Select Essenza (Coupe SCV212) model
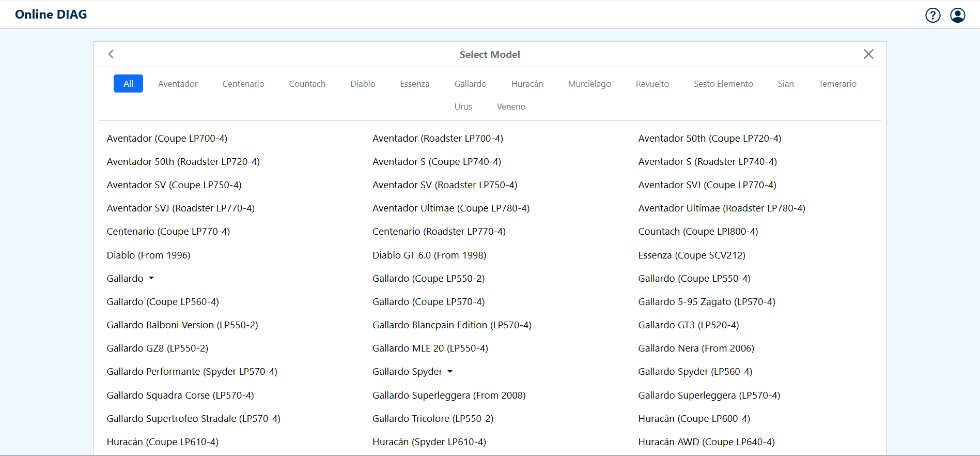Screen dimensions: 980x456 [x=691, y=255]
